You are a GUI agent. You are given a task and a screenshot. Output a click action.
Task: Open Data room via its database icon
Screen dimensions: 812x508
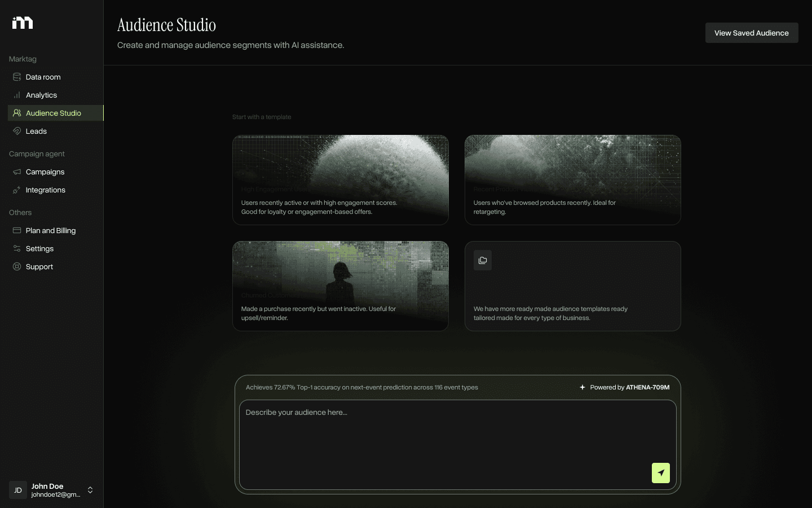(x=17, y=77)
